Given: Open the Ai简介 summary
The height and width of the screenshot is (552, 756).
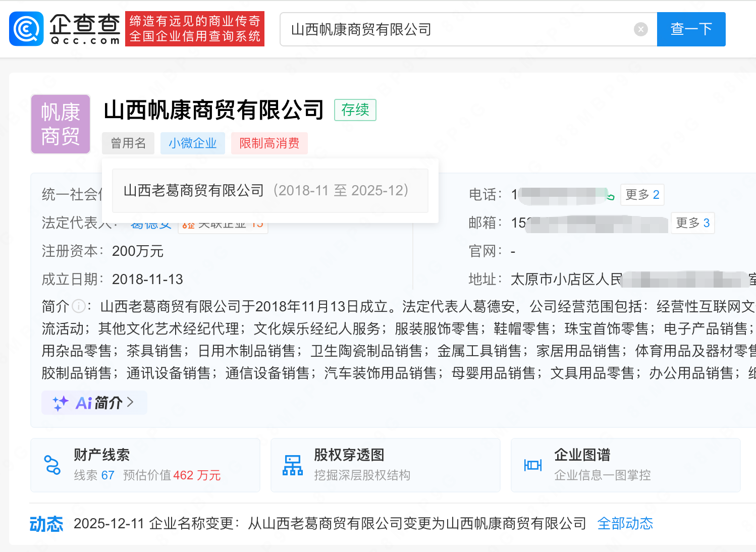Looking at the screenshot, I should (x=99, y=403).
